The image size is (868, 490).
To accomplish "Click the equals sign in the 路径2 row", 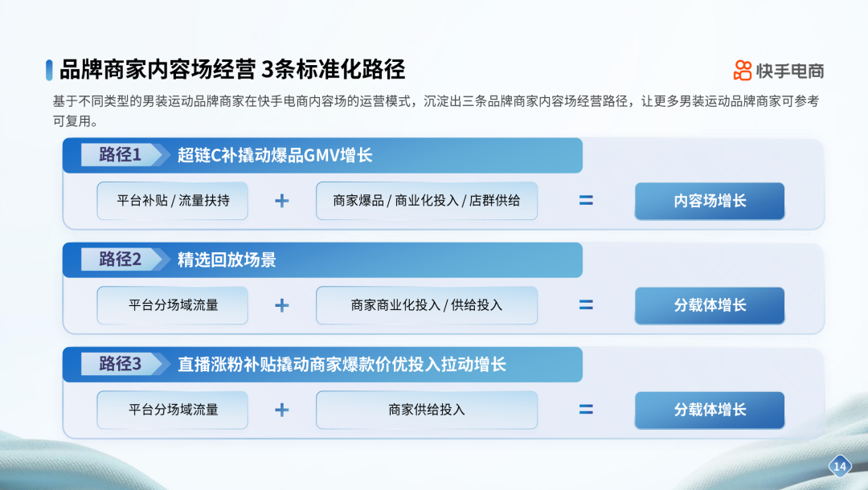I will tap(587, 305).
